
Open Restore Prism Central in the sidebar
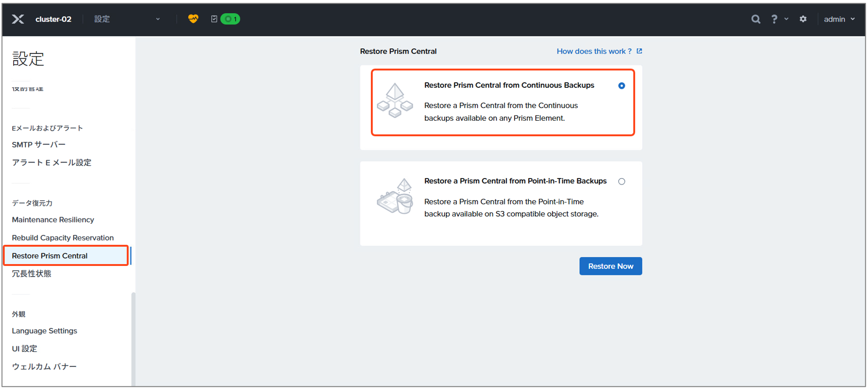(50, 256)
